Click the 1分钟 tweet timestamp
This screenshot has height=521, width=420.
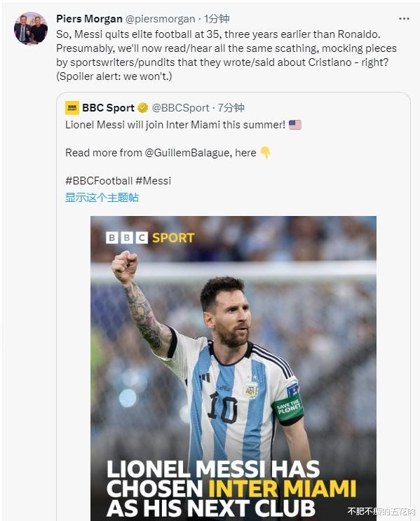click(217, 19)
